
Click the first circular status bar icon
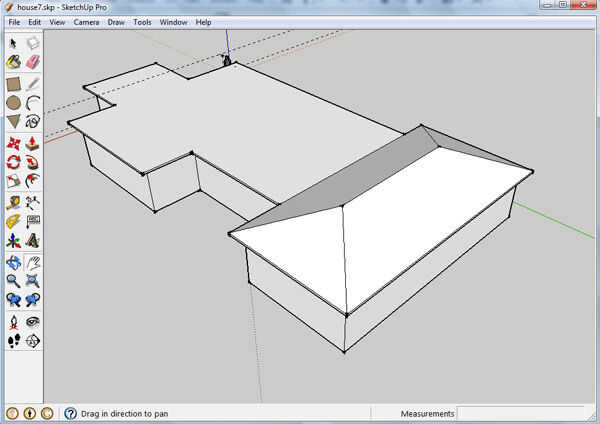tap(13, 413)
